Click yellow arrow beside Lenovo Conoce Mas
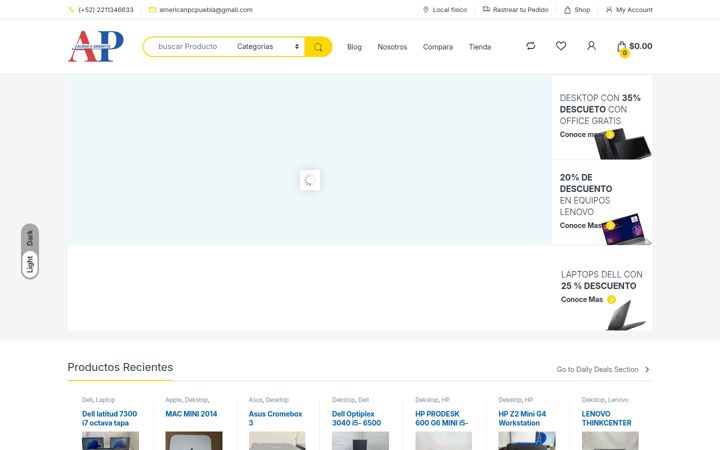Image resolution: width=720 pixels, height=450 pixels. click(x=610, y=225)
